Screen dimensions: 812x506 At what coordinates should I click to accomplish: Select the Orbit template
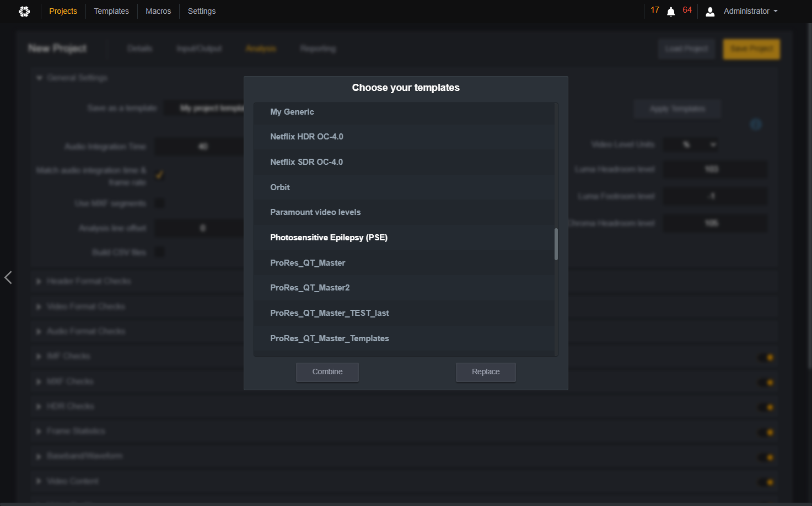pyautogui.click(x=404, y=187)
